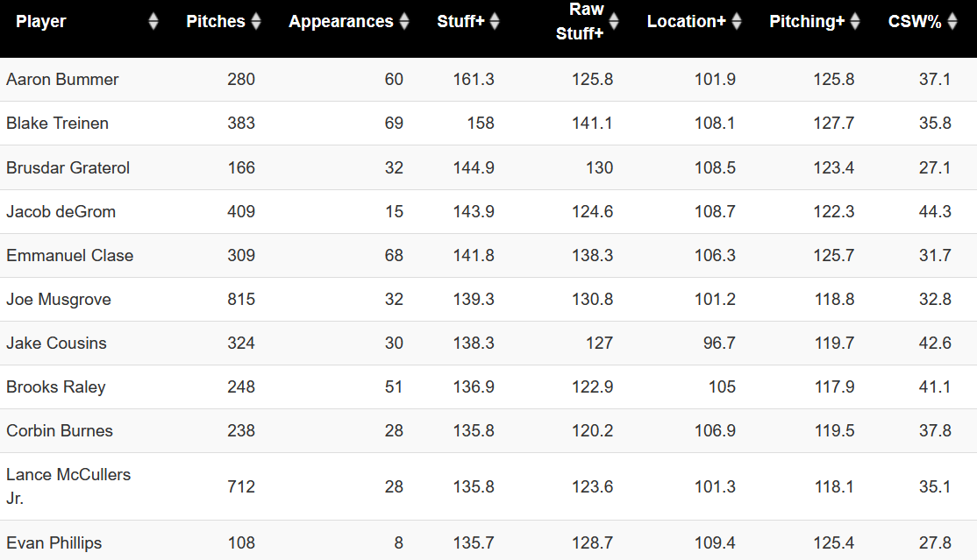Click the Player column header text

pyautogui.click(x=41, y=22)
